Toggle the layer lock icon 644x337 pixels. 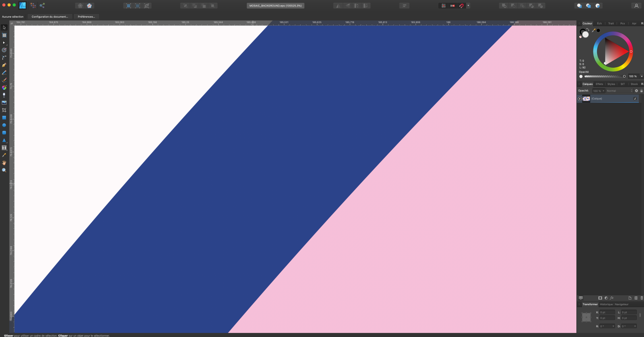(x=641, y=91)
